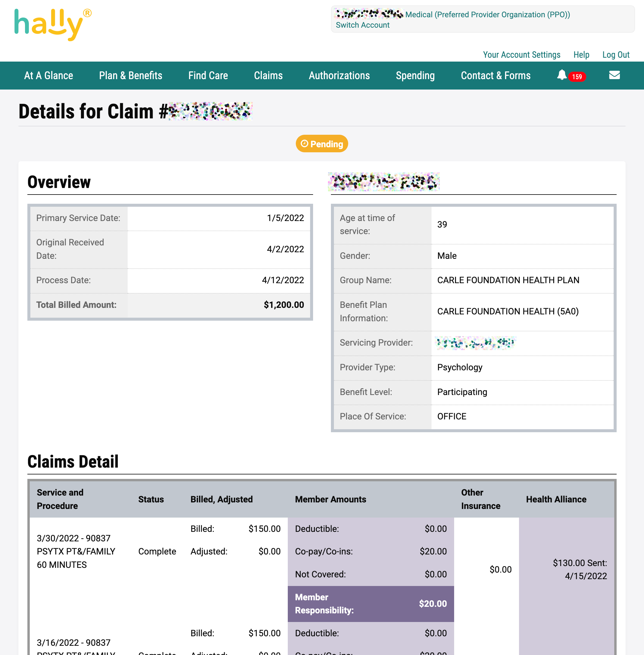Click 3/30/2022 - 90837 service row

tap(76, 551)
